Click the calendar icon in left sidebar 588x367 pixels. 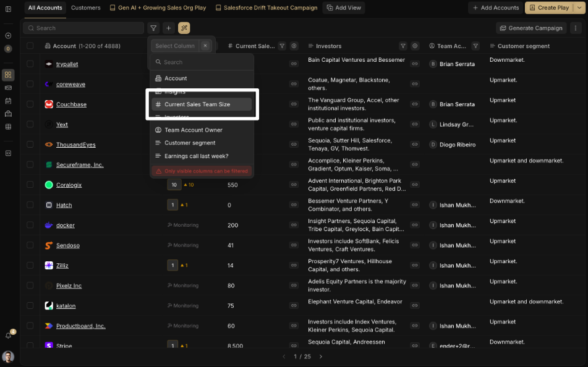[8, 101]
